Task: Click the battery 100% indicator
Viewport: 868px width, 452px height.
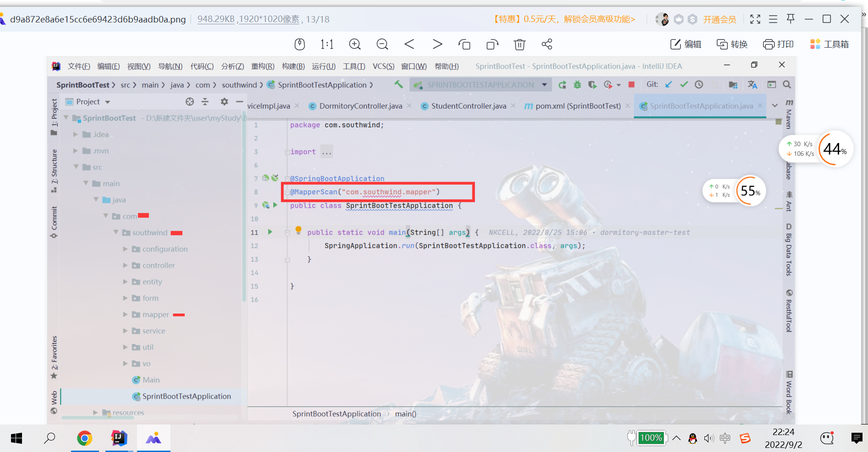Action: [651, 438]
